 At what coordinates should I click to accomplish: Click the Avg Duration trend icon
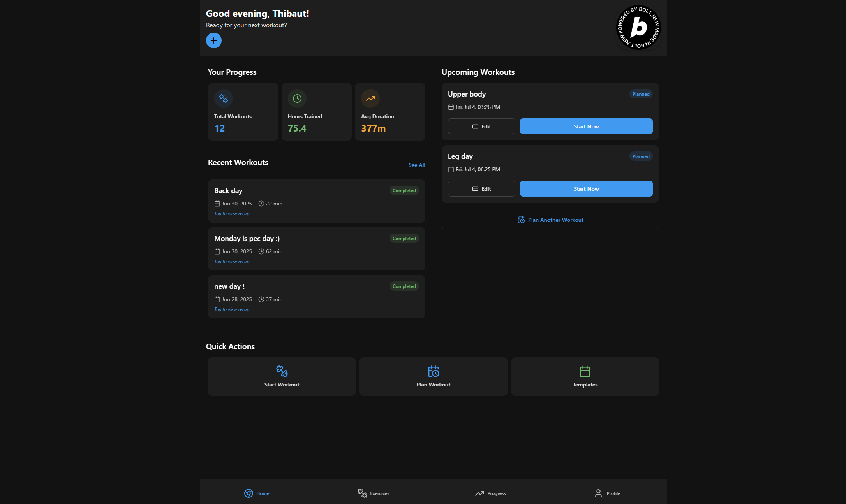click(370, 98)
